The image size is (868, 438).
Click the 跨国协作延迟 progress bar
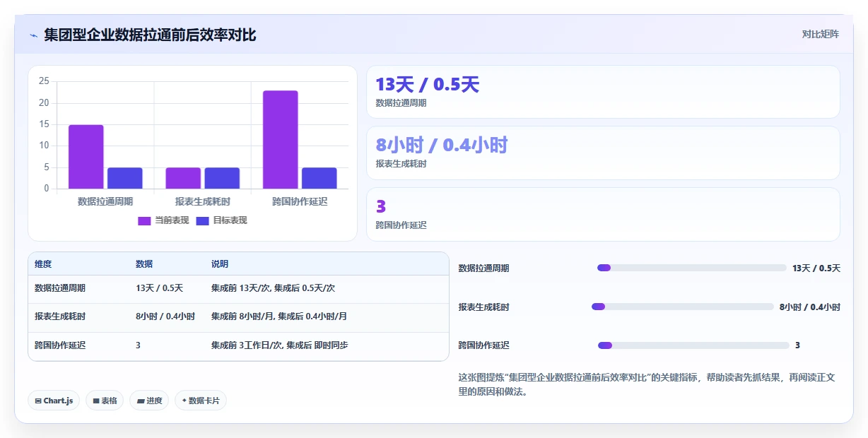[x=693, y=345]
